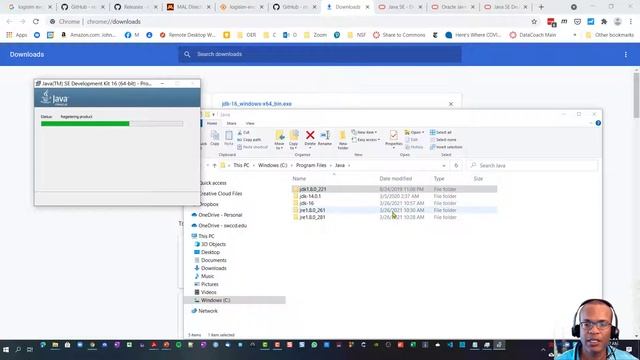Select the jdk-16 folder
This screenshot has height=360, width=640.
[307, 203]
